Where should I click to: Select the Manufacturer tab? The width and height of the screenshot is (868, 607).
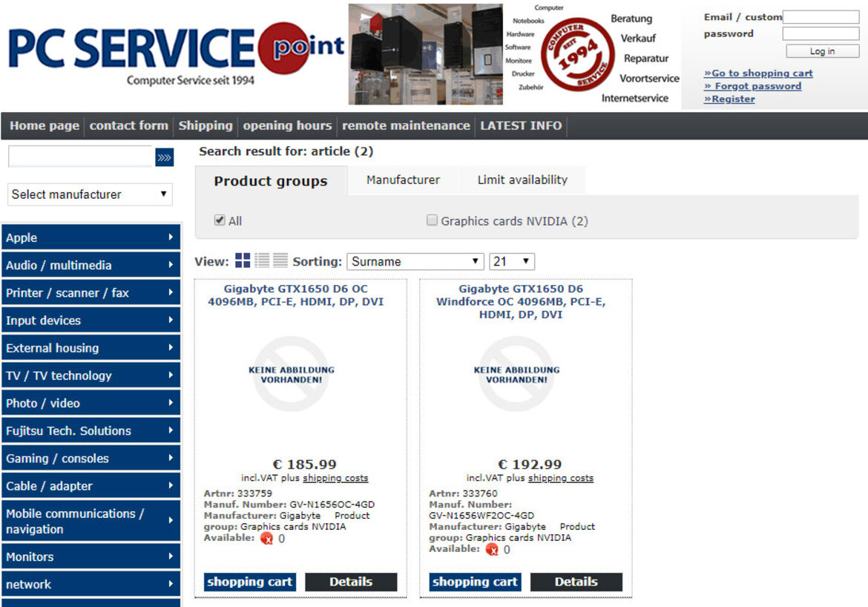click(403, 180)
